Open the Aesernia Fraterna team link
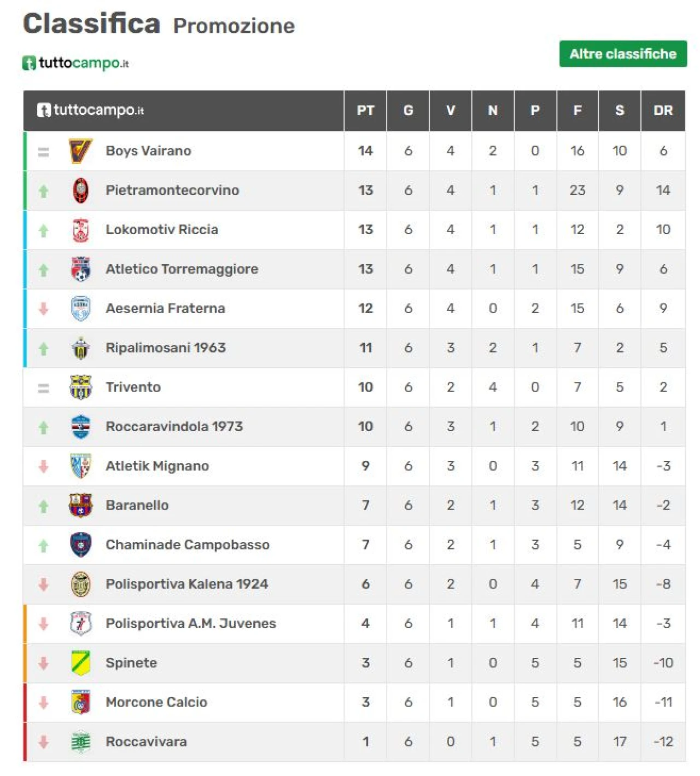The height and width of the screenshot is (776, 700). coord(165,309)
